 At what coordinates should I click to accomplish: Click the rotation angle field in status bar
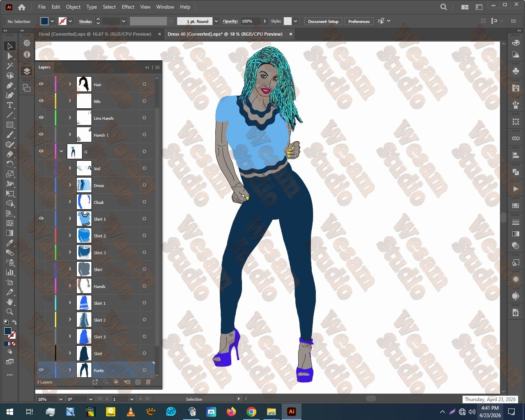pyautogui.click(x=78, y=399)
